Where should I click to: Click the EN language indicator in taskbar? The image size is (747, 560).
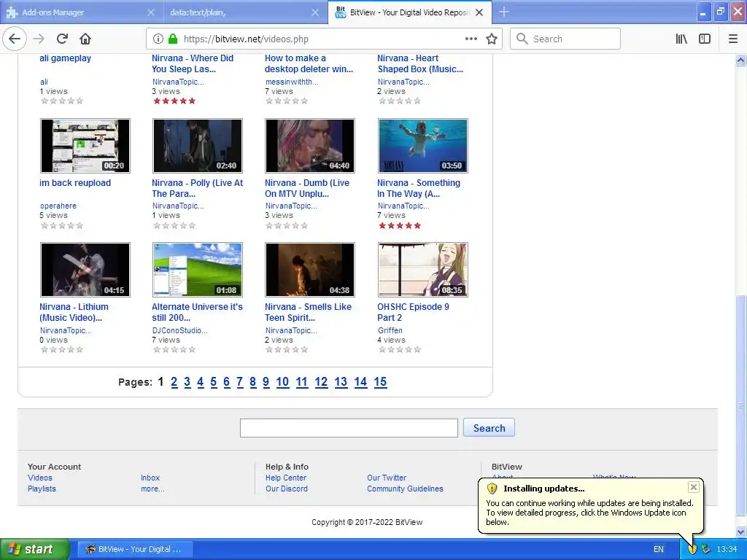coord(659,549)
